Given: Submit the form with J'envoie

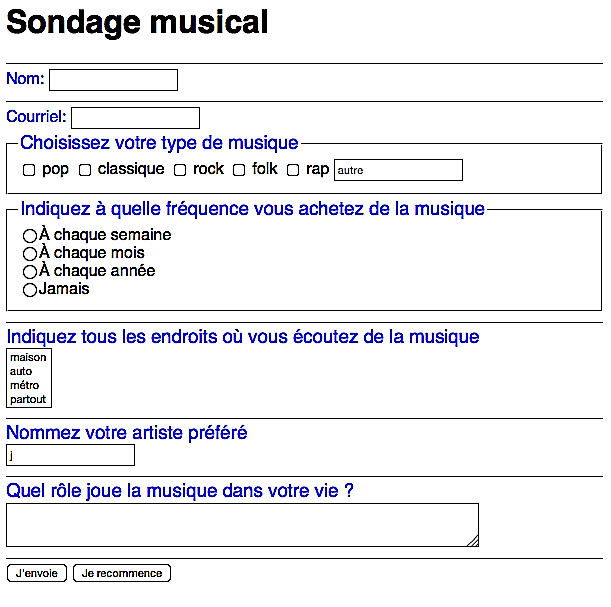Looking at the screenshot, I should [37, 573].
